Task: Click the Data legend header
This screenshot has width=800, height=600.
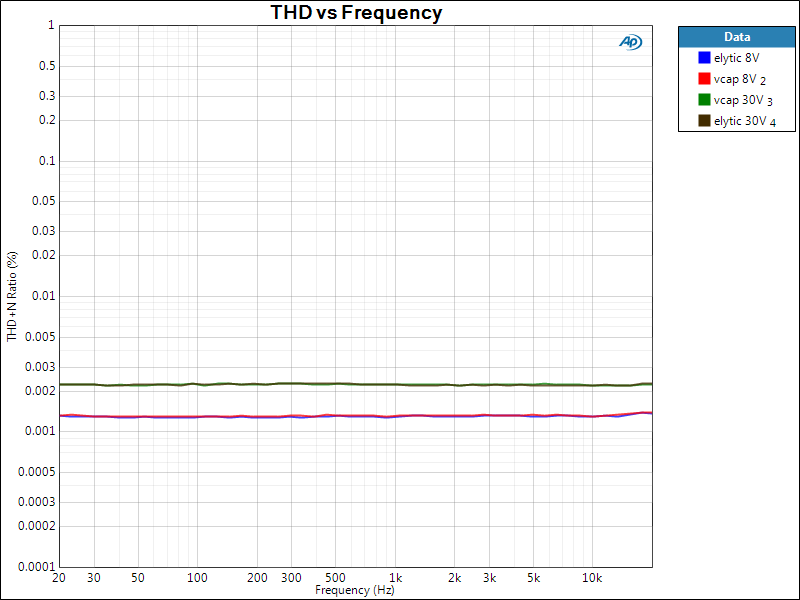Action: click(x=737, y=37)
